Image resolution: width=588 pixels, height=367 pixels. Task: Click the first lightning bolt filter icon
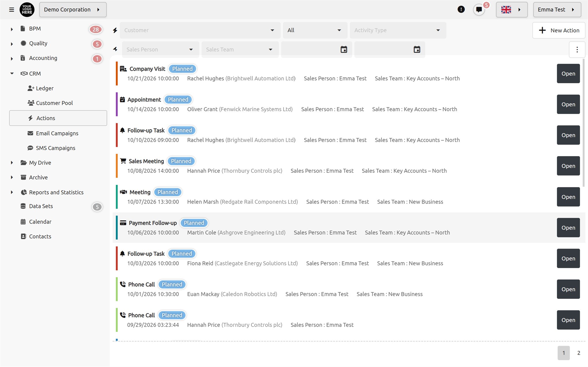115,30
